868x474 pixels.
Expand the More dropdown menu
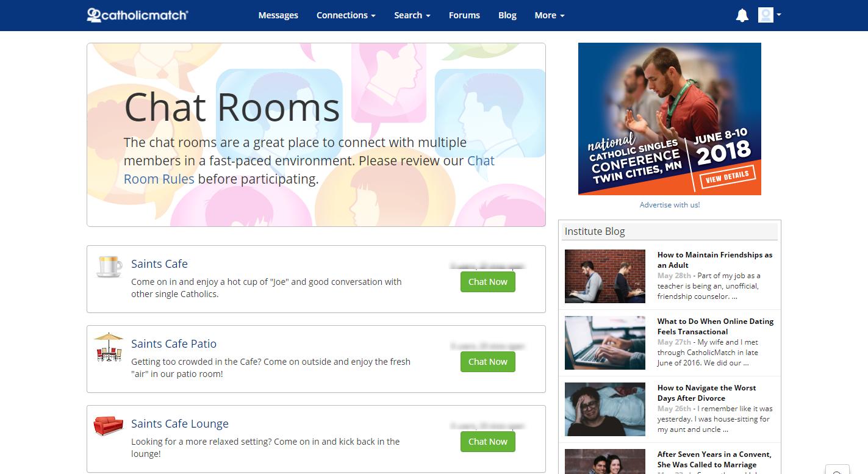[550, 15]
